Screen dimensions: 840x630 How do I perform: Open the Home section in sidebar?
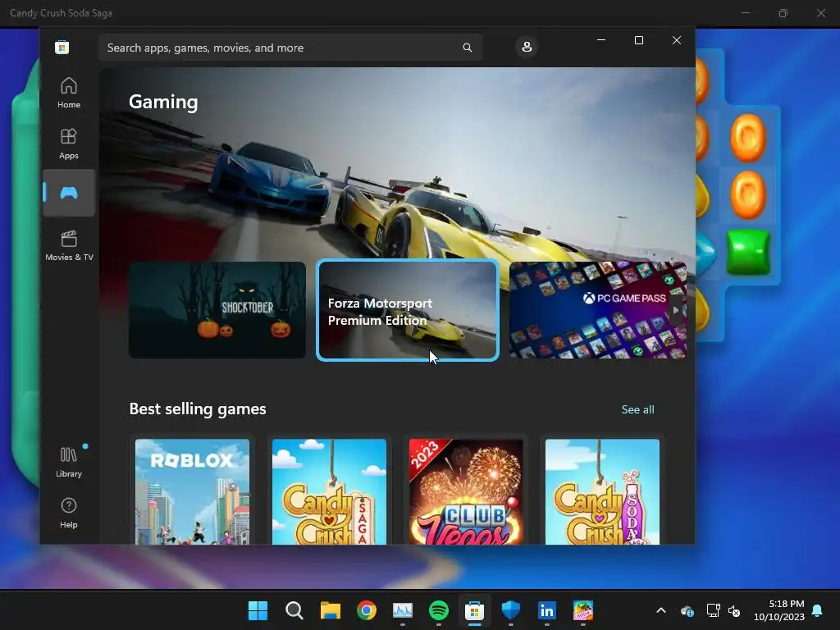pos(69,93)
